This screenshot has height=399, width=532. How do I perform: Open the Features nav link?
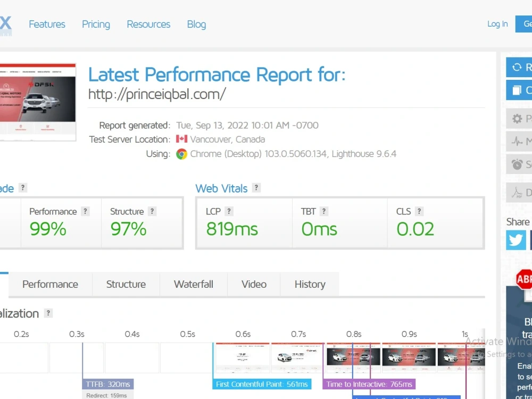[47, 24]
